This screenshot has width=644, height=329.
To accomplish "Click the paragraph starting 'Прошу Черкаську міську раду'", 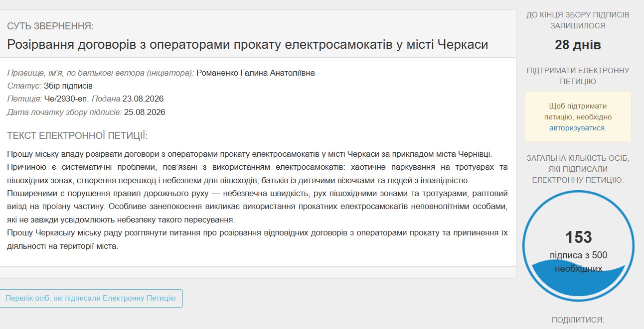I will (257, 239).
